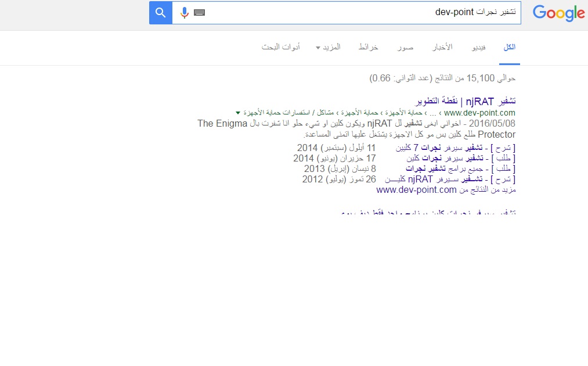Open sublink جميع برامج تشفير نجرات
Viewport: 588px width, 366px height.
pos(460,169)
